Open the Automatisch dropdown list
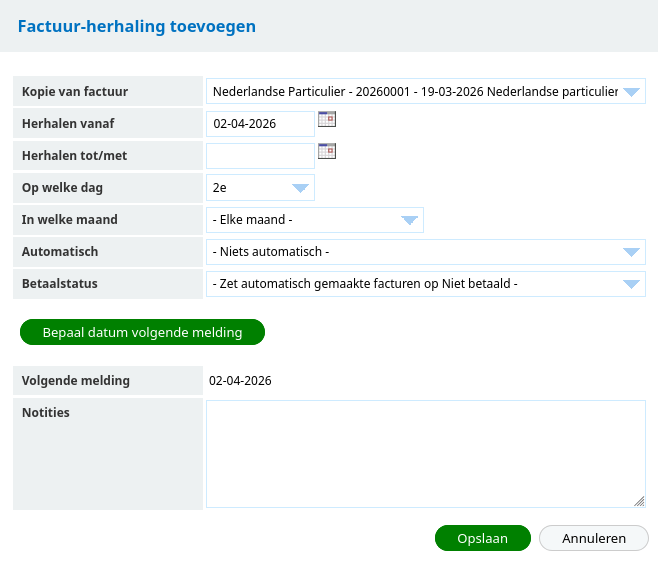This screenshot has width=660, height=572. click(x=425, y=252)
